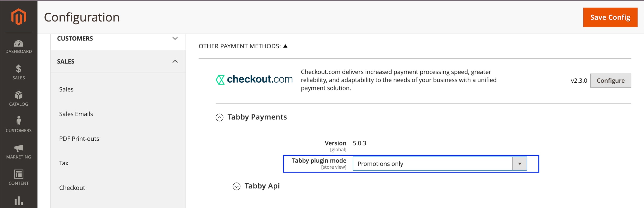Open the Reports bar chart icon
The height and width of the screenshot is (208, 644).
18,201
